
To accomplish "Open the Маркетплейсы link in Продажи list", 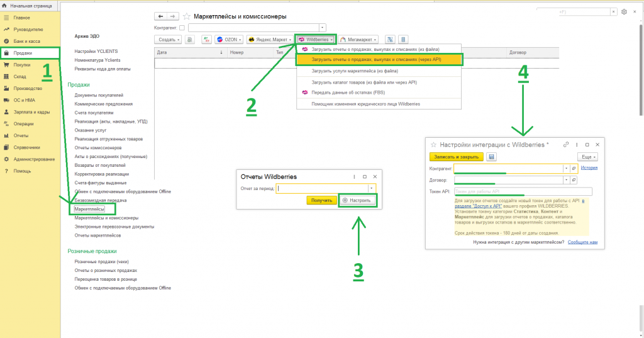I will tap(89, 210).
